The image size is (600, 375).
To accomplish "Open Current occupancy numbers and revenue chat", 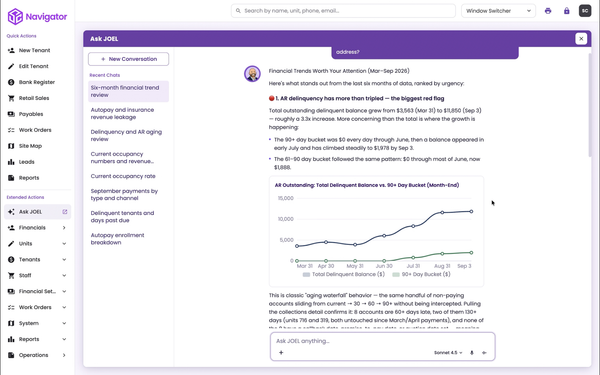I will pyautogui.click(x=129, y=158).
